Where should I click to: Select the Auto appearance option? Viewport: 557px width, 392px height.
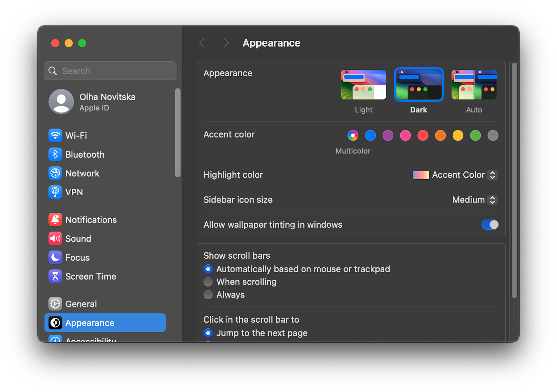474,85
